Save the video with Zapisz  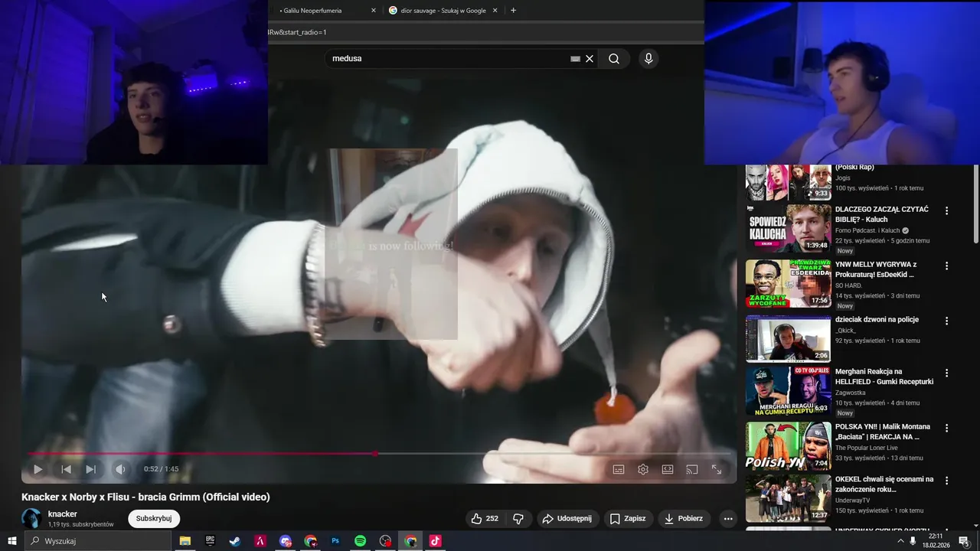pyautogui.click(x=628, y=519)
